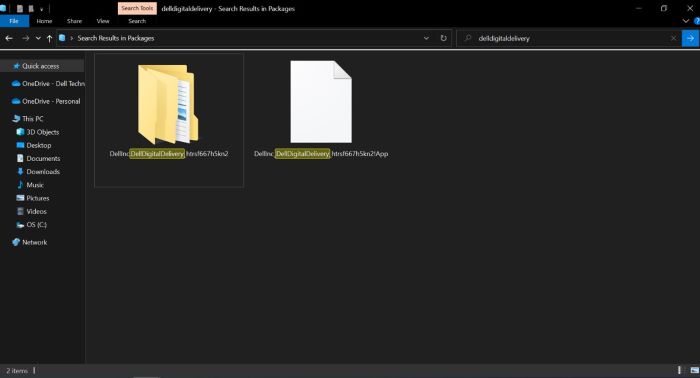Select the DellDigitalDelivery !App file
This screenshot has height=378, width=700.
pos(321,102)
